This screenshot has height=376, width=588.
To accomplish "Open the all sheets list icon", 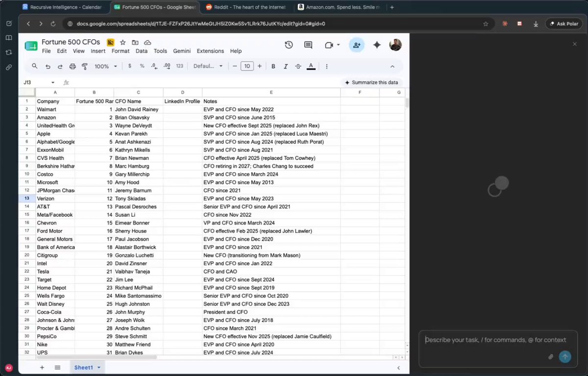I will pyautogui.click(x=57, y=367).
